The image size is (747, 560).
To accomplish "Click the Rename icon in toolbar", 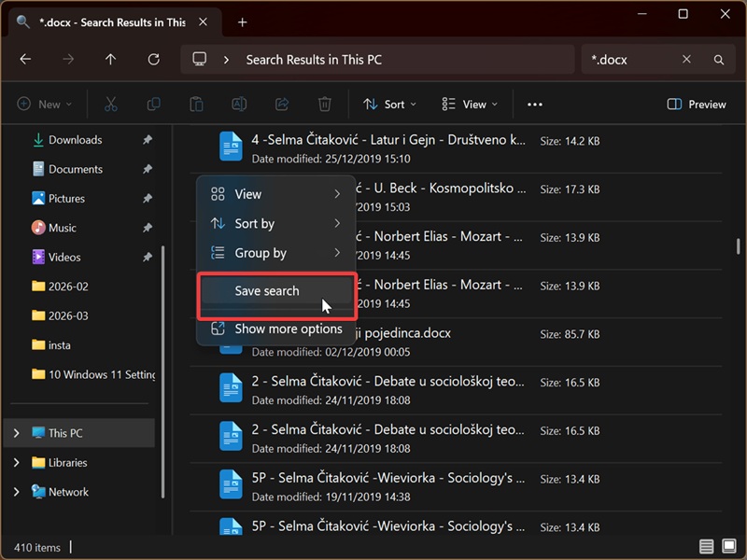I will [239, 104].
